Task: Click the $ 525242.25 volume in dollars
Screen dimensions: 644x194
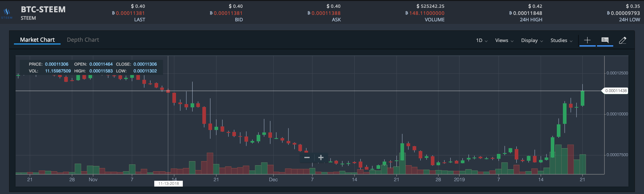Action: point(430,6)
